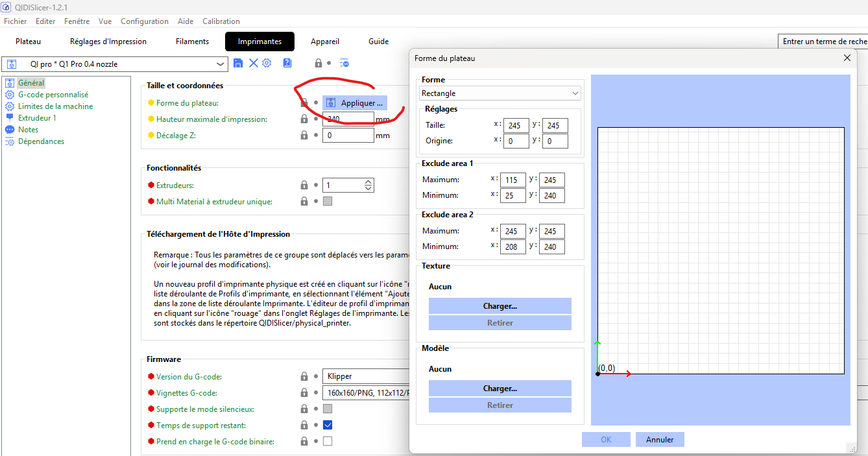The image size is (868, 456).
Task: Open the Klipper G-code version dropdown
Action: tap(366, 376)
